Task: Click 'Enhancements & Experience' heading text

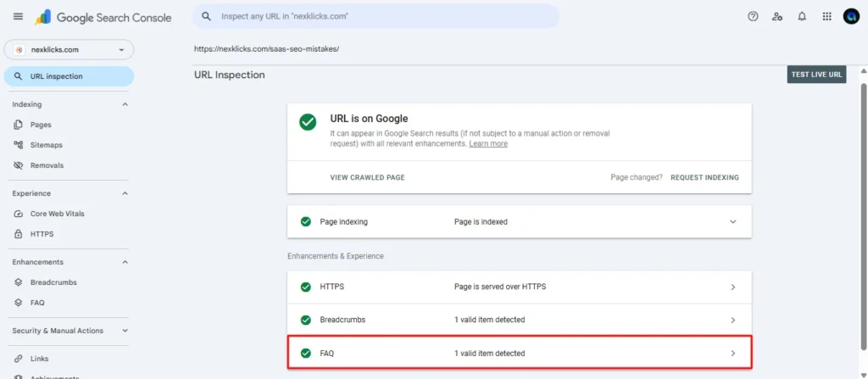Action: [x=336, y=256]
